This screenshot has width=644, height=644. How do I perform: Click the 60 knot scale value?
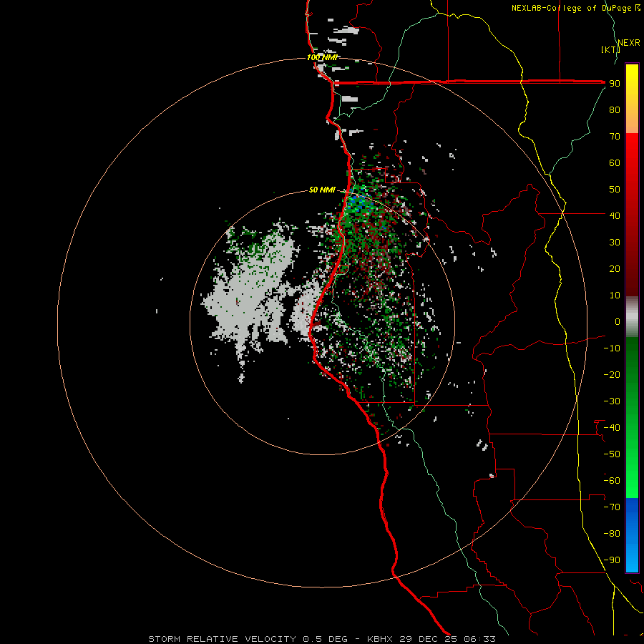point(615,162)
